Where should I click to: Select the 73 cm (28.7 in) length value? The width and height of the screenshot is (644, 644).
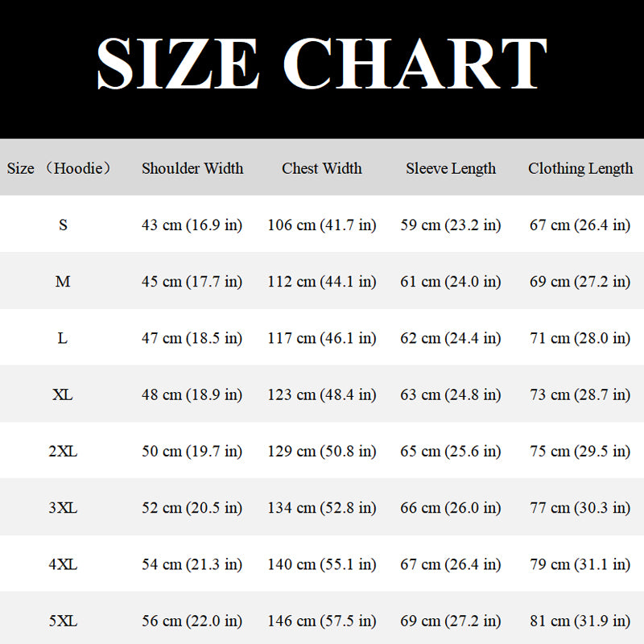click(580, 395)
